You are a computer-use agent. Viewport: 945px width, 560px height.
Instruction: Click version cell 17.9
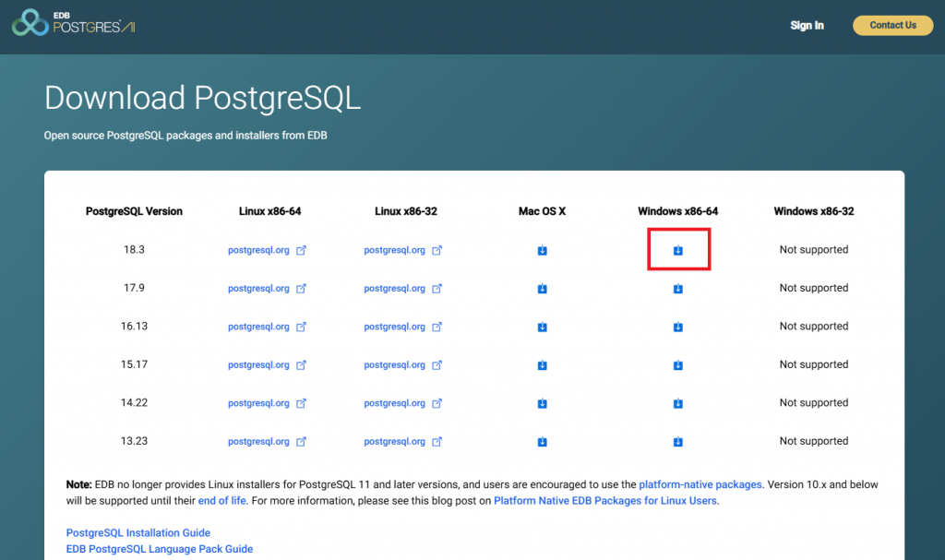point(134,288)
